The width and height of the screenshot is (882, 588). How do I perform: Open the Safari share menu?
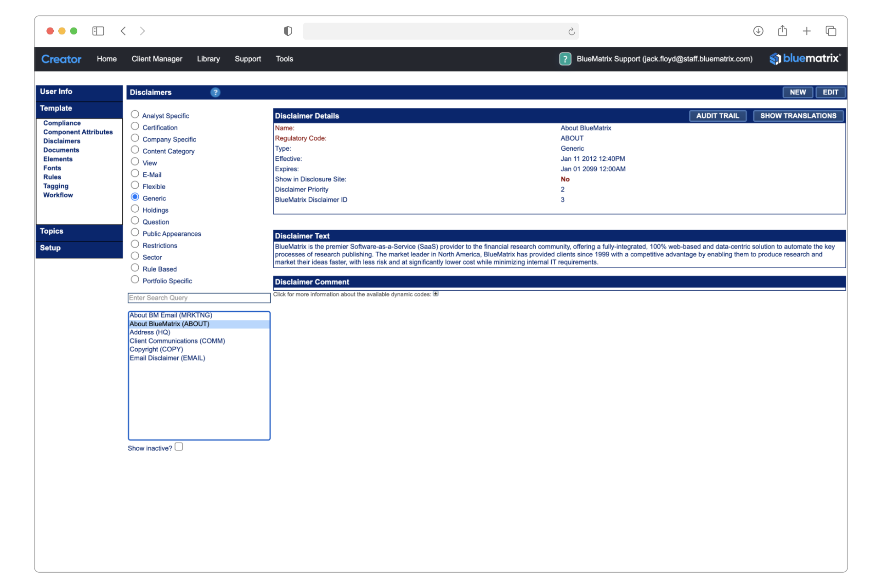[x=783, y=31]
